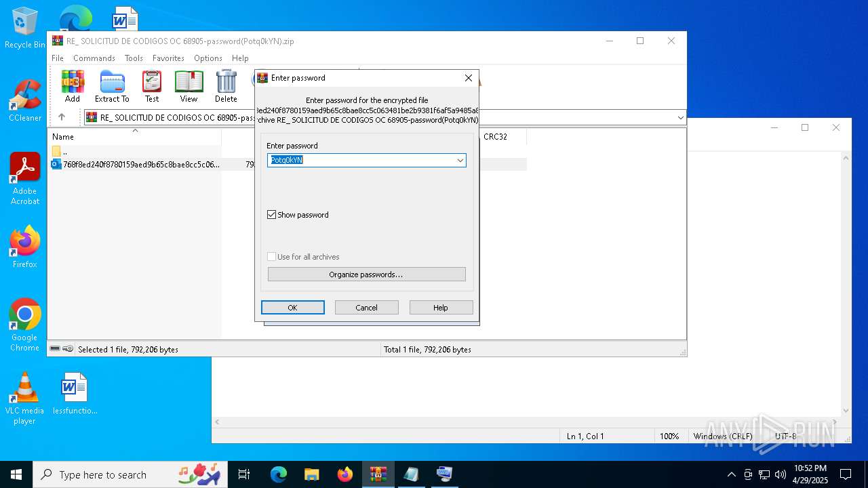Click the Extract To toolbar icon
Image resolution: width=868 pixels, height=488 pixels.
point(112,86)
